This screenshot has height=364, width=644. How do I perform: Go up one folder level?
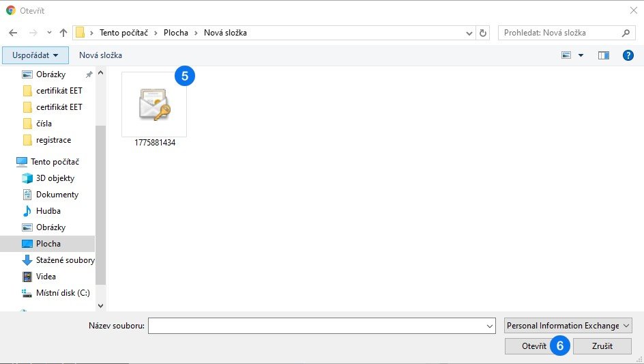[x=63, y=33]
